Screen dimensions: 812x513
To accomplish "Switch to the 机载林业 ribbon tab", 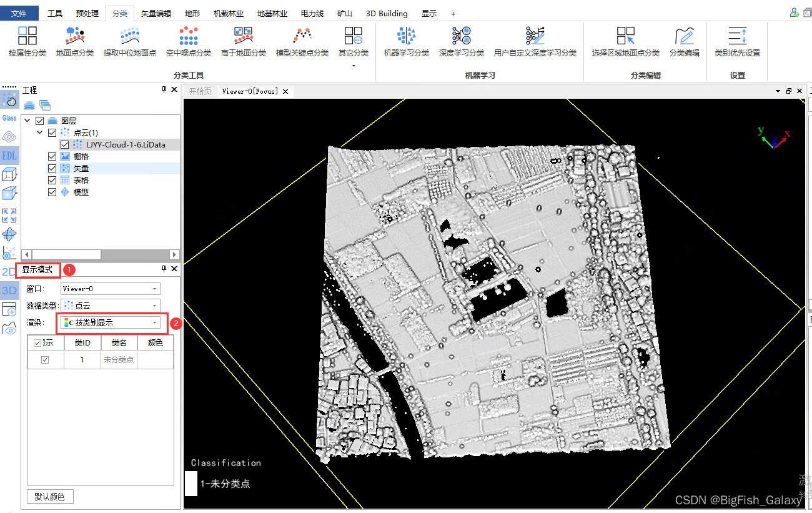I will [x=229, y=13].
